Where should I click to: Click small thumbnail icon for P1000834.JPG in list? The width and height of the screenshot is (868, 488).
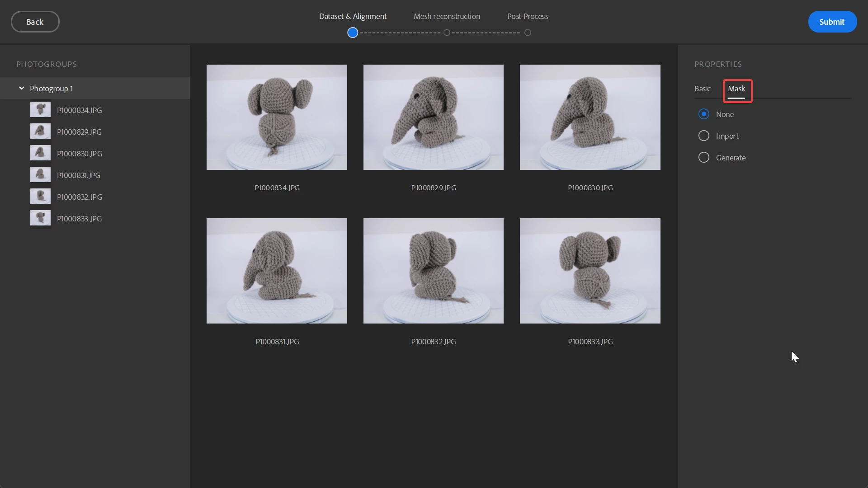pos(40,110)
